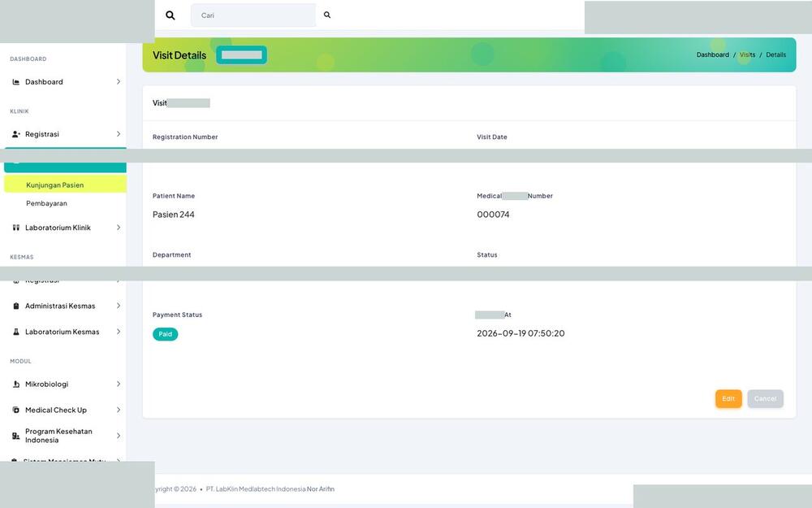This screenshot has width=812, height=508.
Task: Go to Dashboard via the breadcrumb
Action: pyautogui.click(x=713, y=54)
